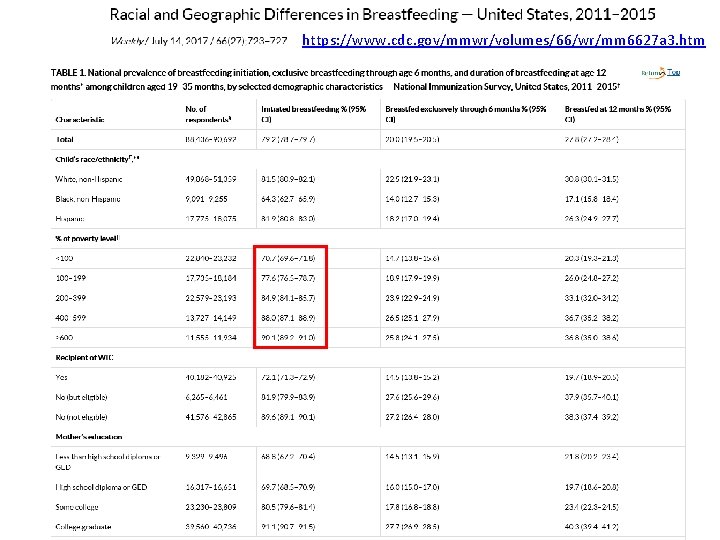Click the 'Recipient of WIC' section heading
Viewport: 720px width, 540px height.
[84, 357]
